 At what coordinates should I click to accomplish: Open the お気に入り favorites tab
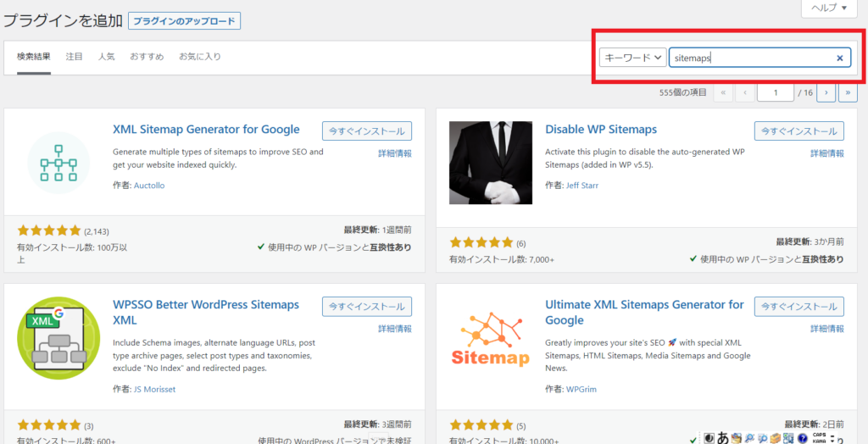coord(200,57)
